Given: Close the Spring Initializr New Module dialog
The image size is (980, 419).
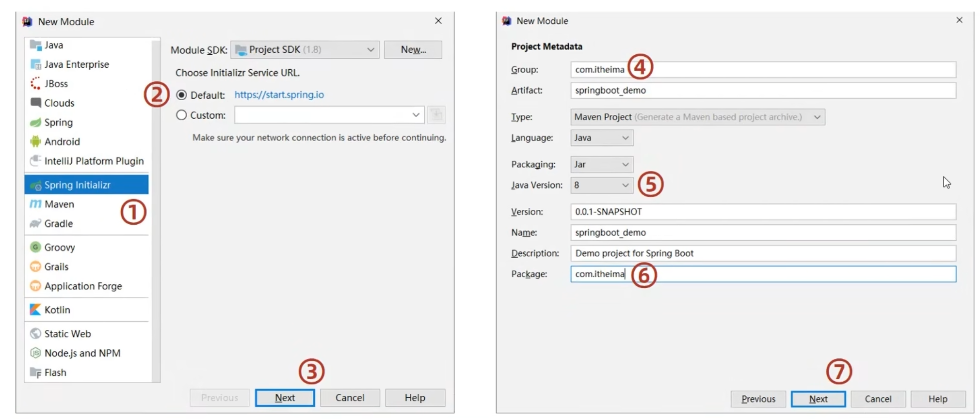Looking at the screenshot, I should [438, 21].
